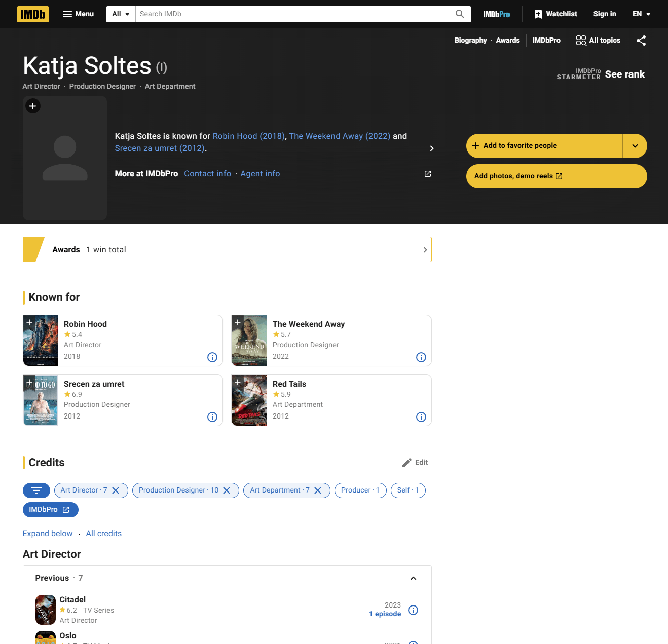The height and width of the screenshot is (644, 668).
Task: Click See rank on STARmeter
Action: pos(624,74)
